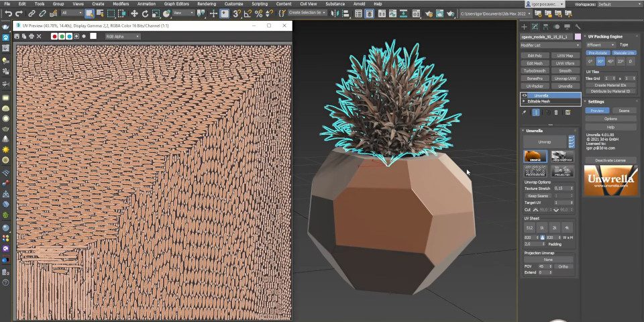Open the RGB Alpha channel dropdown
Viewport: 644px width, 322px height.
coord(123,36)
